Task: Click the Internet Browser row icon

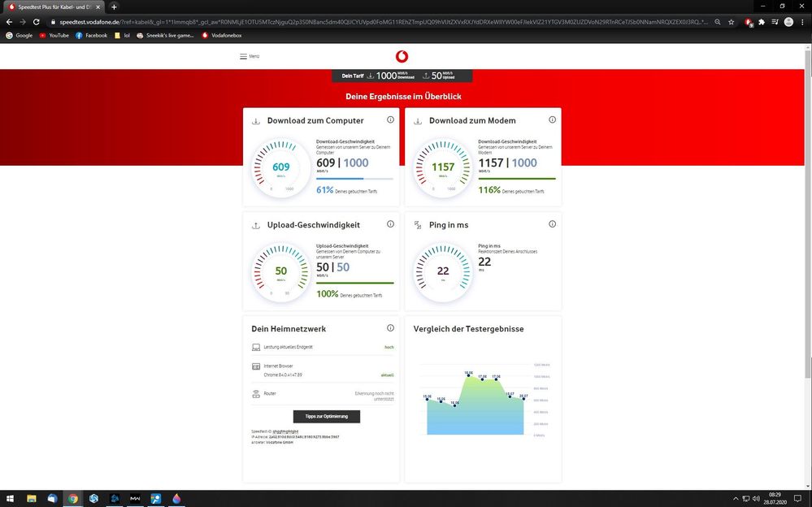Action: pyautogui.click(x=256, y=366)
